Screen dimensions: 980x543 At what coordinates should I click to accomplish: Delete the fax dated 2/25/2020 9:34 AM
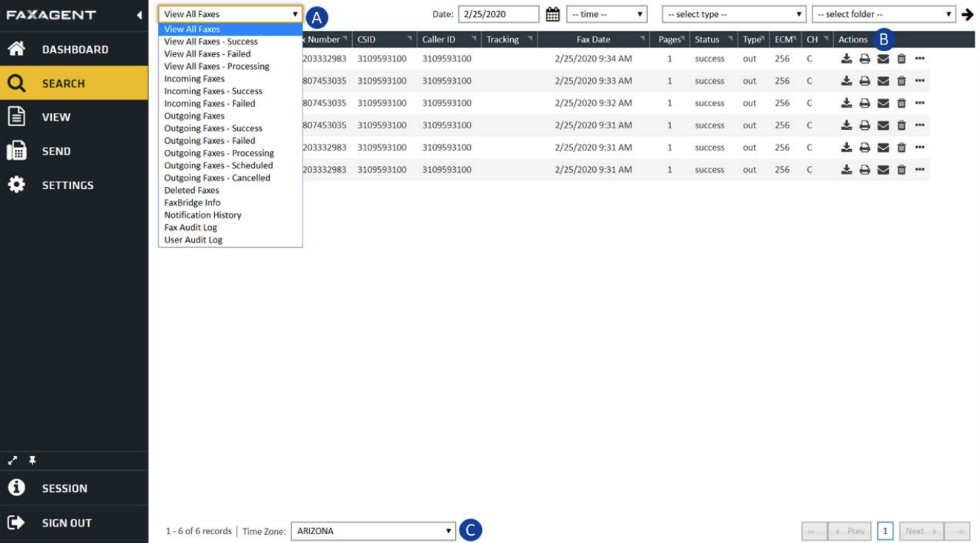tap(901, 59)
